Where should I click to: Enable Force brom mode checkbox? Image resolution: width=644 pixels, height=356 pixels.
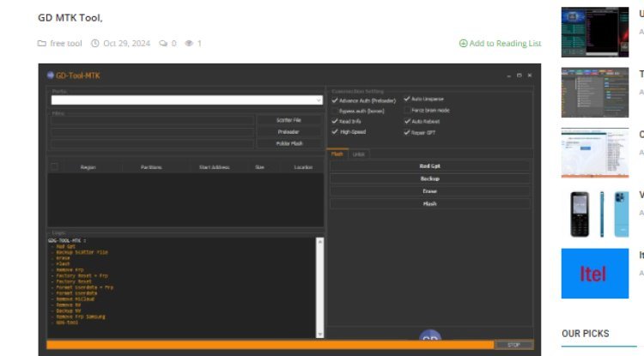(407, 111)
